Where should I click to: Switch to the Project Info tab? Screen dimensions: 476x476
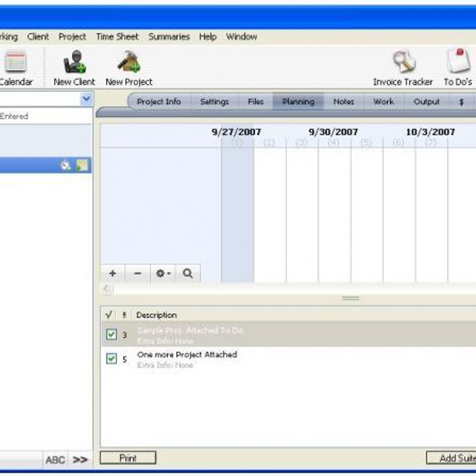coord(159,102)
